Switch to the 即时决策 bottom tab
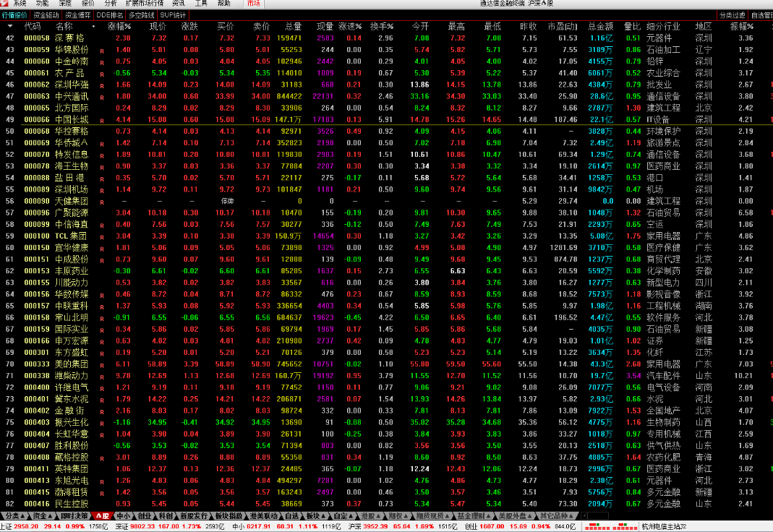Viewport: 773px width, 532px height. [x=74, y=516]
